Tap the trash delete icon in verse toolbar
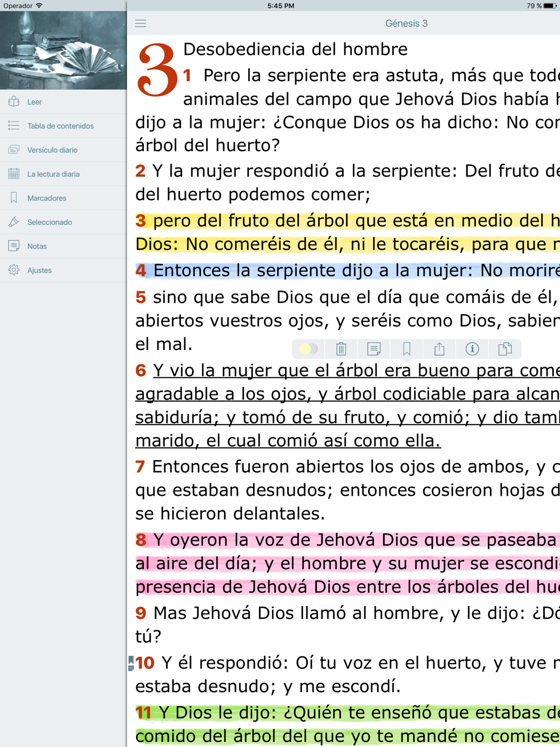Image resolution: width=560 pixels, height=747 pixels. [341, 349]
